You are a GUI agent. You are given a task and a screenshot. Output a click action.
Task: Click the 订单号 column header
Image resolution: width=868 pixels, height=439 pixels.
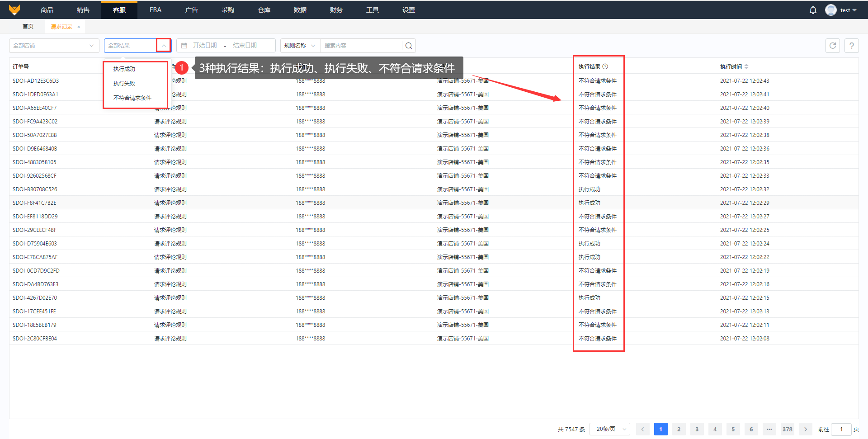tap(21, 67)
